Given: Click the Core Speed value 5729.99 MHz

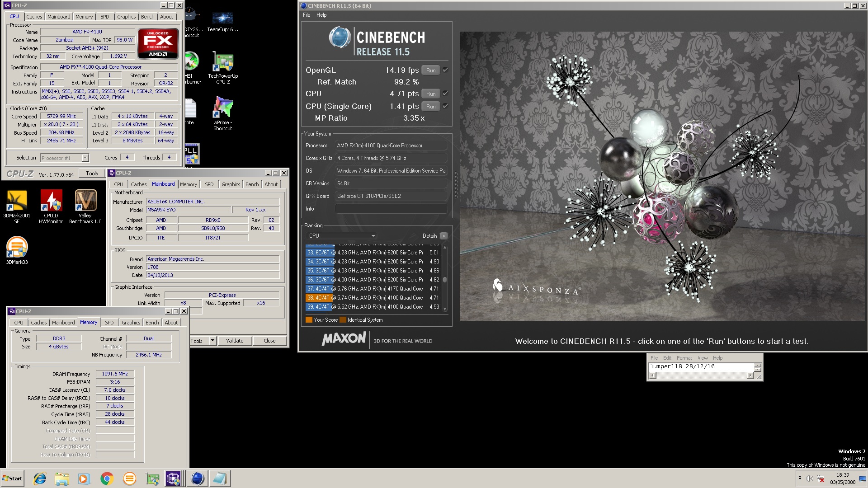Looking at the screenshot, I should point(61,116).
